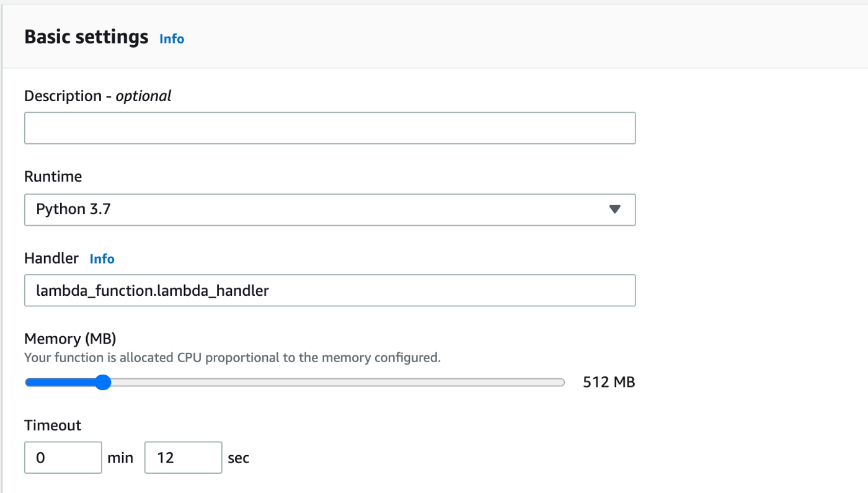Click the Description optional text field
The height and width of the screenshot is (493, 868).
click(x=329, y=128)
